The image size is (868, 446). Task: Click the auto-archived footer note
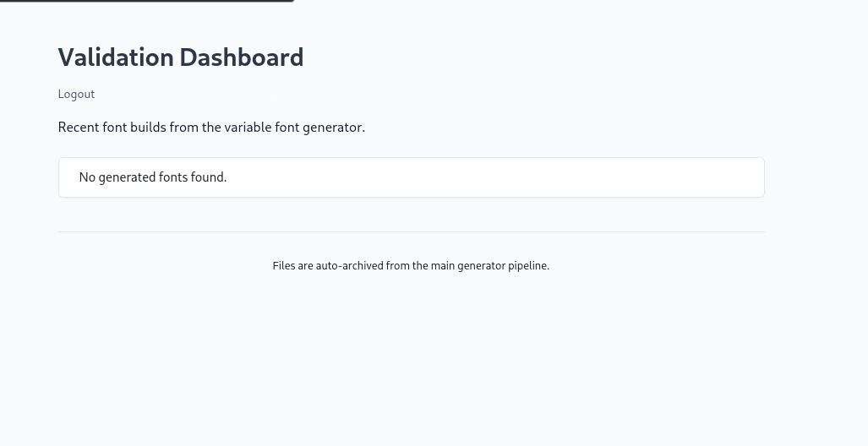click(411, 265)
